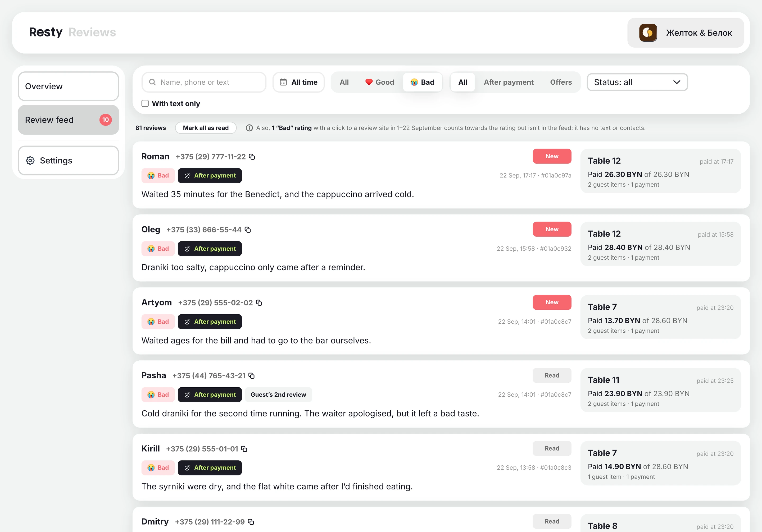Open Roman's Table 12 payment card

(x=660, y=171)
